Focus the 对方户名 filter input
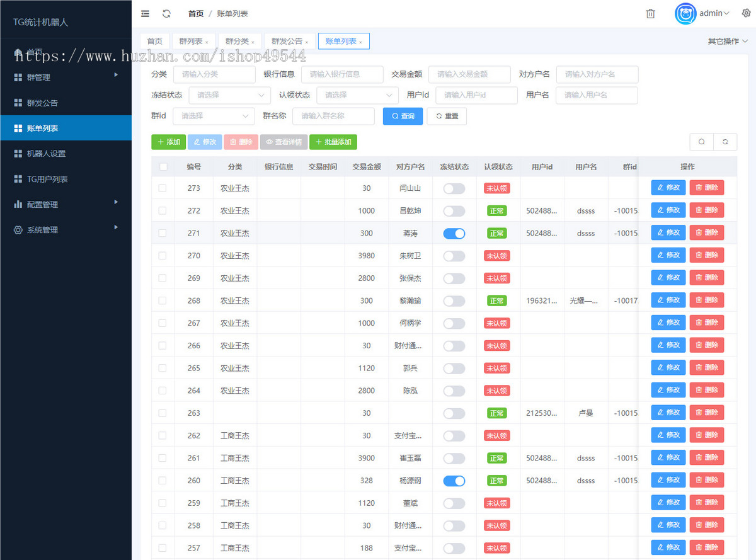Image resolution: width=756 pixels, height=560 pixels. point(597,74)
